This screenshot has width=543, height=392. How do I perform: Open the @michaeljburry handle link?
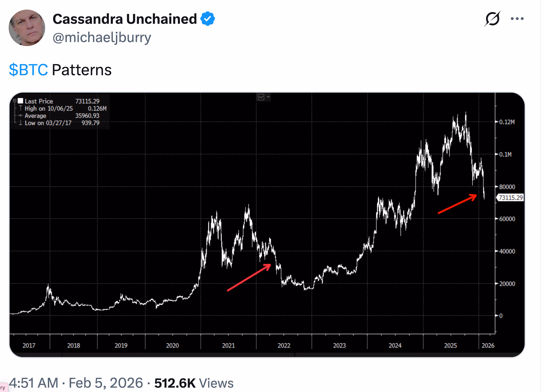102,37
